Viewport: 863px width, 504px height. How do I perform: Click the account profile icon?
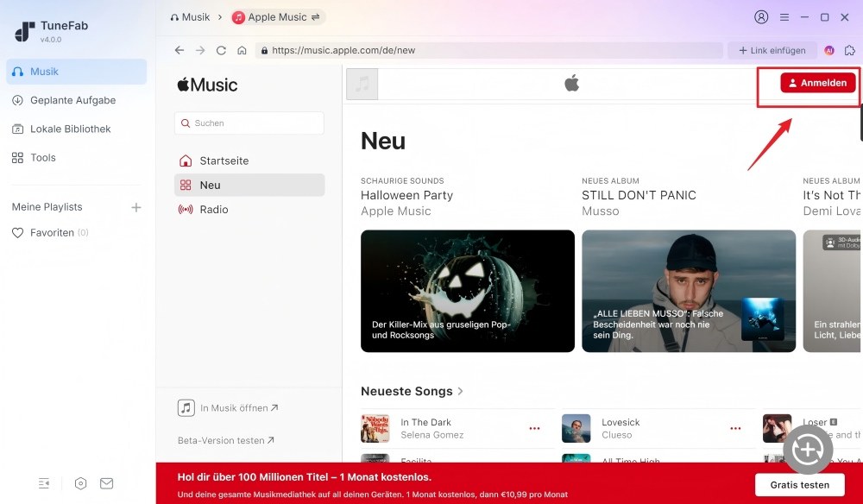761,16
